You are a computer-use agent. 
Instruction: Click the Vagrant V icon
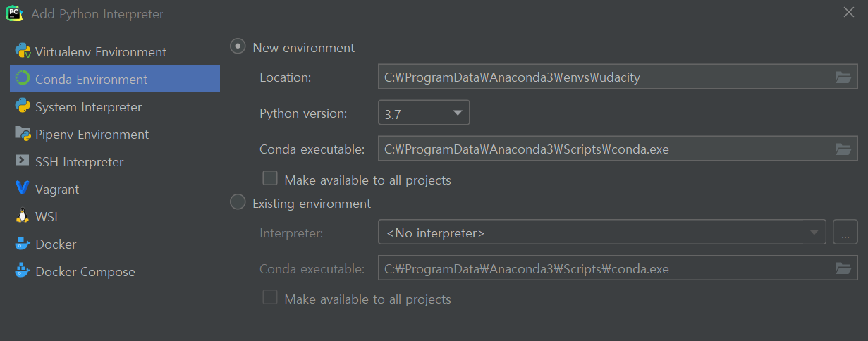(x=23, y=189)
